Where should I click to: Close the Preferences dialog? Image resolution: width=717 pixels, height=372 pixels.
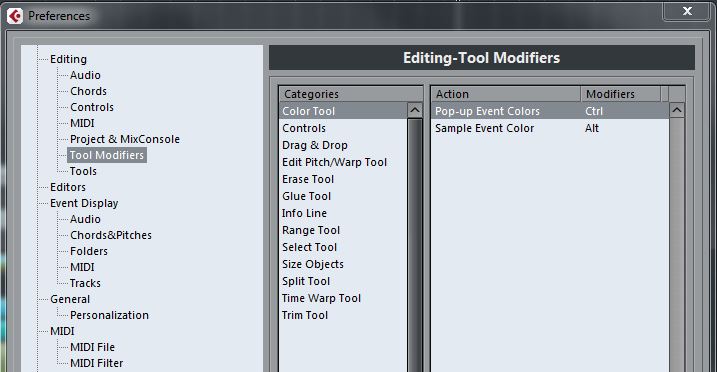click(687, 11)
